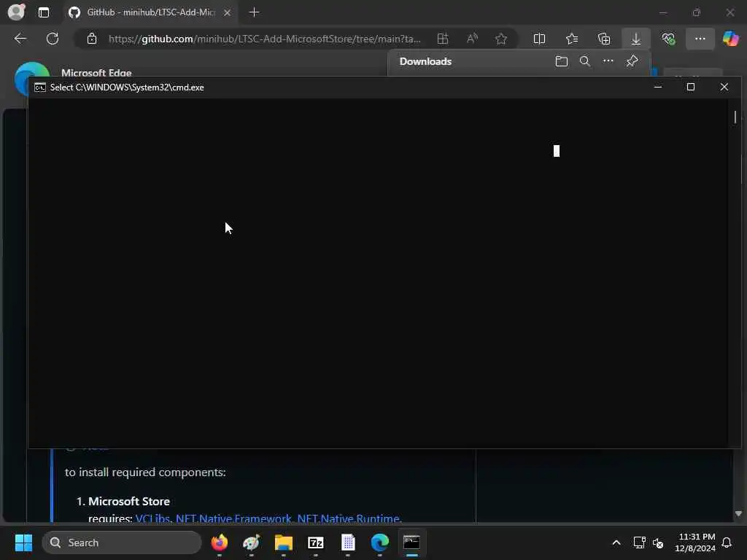Open the Paint app from taskbar
This screenshot has width=747, height=560.
point(251,542)
